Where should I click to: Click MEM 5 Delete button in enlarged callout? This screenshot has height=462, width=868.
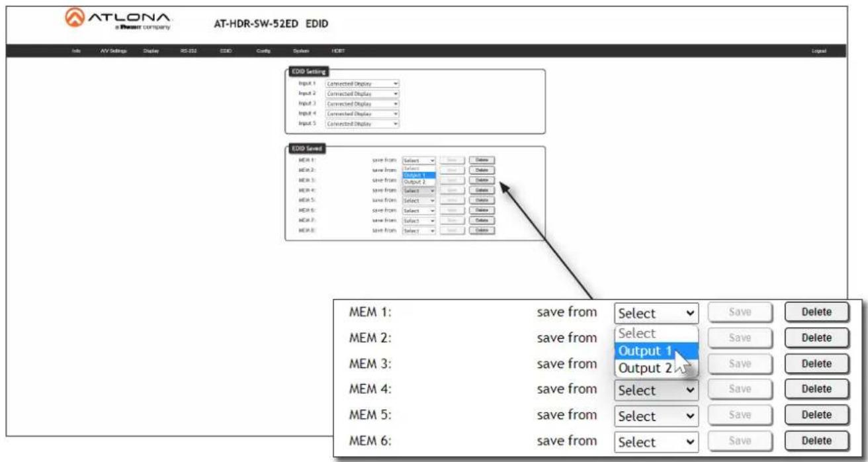(816, 416)
